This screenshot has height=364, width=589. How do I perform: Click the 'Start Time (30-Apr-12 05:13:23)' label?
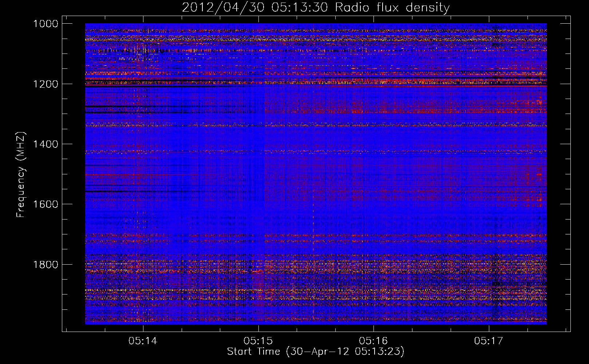[x=316, y=352]
